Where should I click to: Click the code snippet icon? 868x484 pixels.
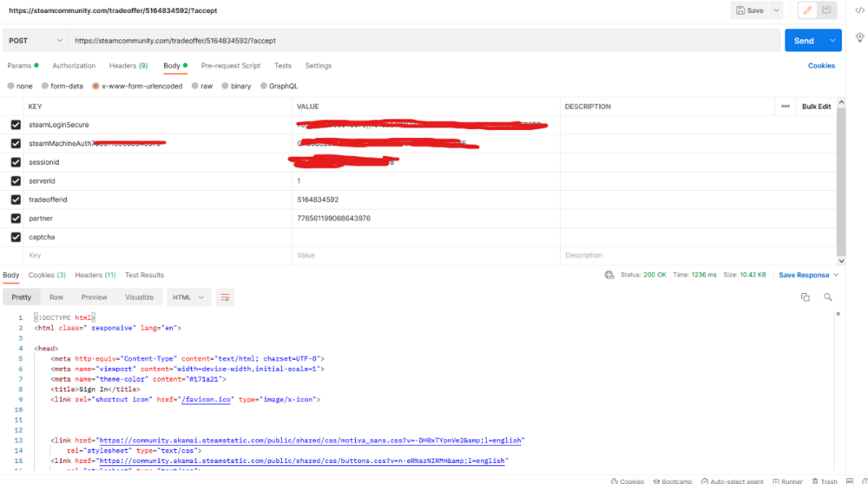pyautogui.click(x=859, y=10)
